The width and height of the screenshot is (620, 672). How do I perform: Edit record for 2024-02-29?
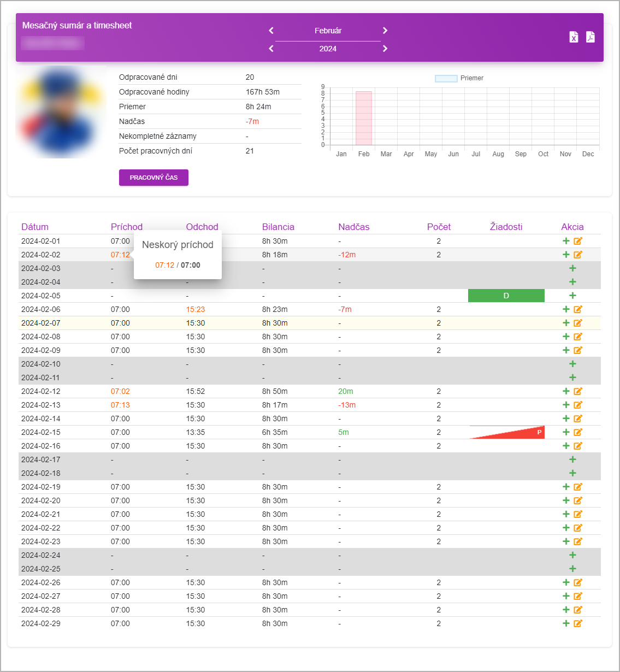[578, 623]
